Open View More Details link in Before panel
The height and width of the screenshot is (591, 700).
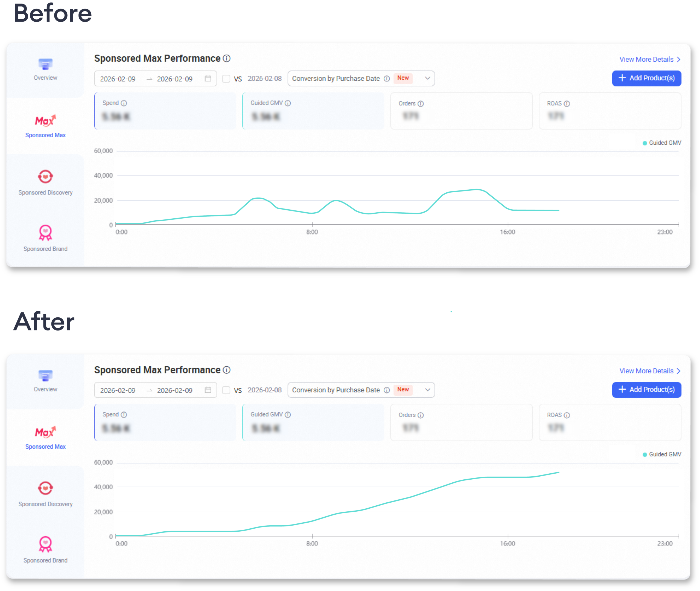[646, 60]
